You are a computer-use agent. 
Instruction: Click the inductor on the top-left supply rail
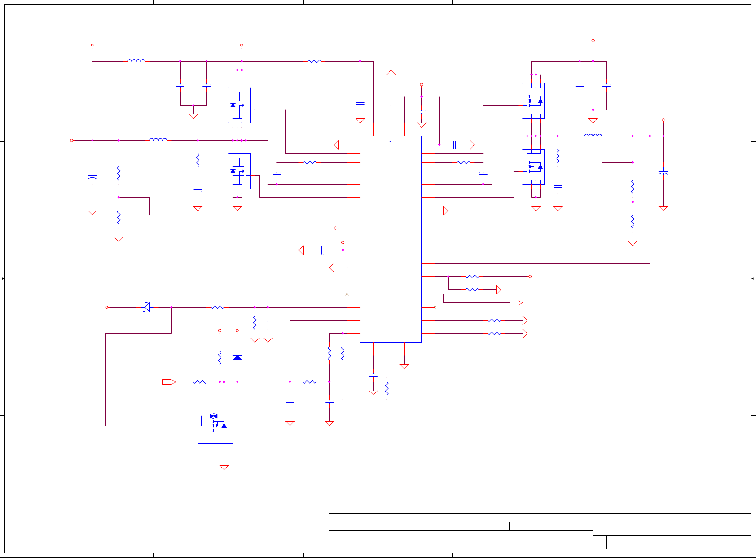tap(136, 60)
